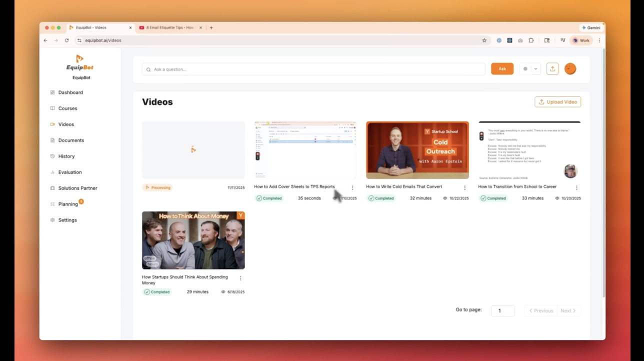Open the Work profile menu in Chrome

click(x=581, y=40)
